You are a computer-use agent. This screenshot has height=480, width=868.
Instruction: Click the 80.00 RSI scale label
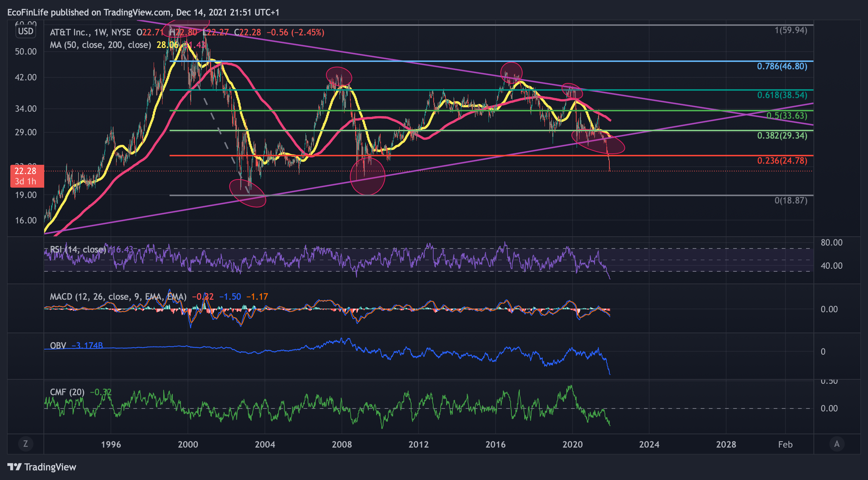pos(832,243)
